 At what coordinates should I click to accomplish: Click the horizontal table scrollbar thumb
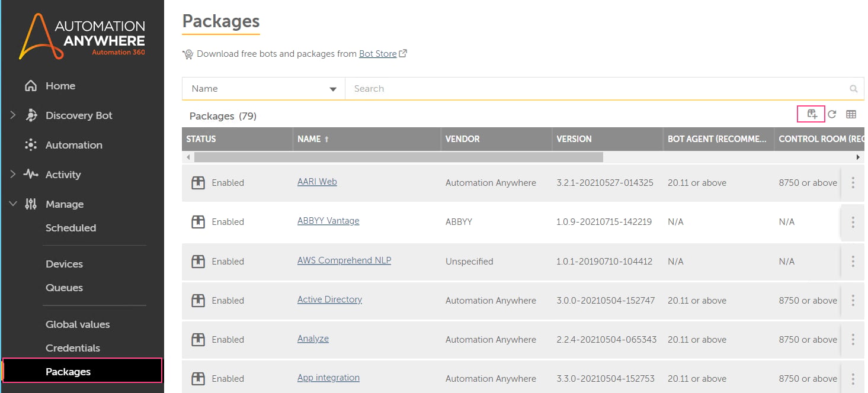click(x=399, y=157)
